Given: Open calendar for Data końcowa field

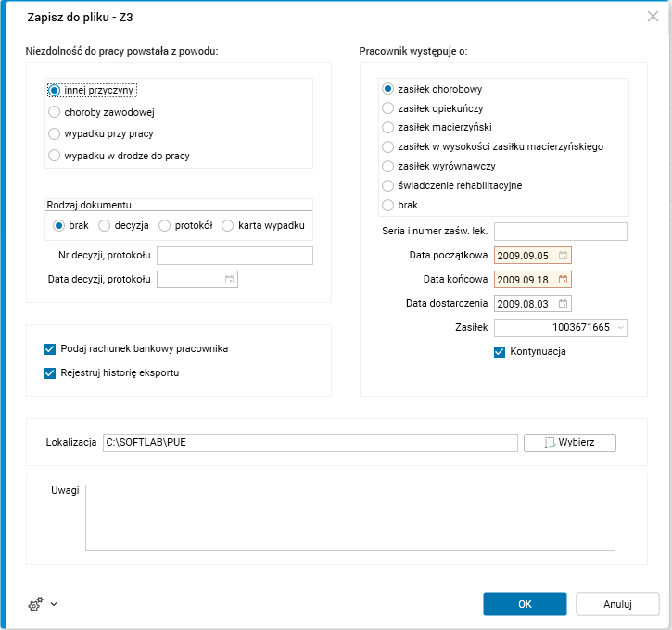Looking at the screenshot, I should click(x=563, y=279).
